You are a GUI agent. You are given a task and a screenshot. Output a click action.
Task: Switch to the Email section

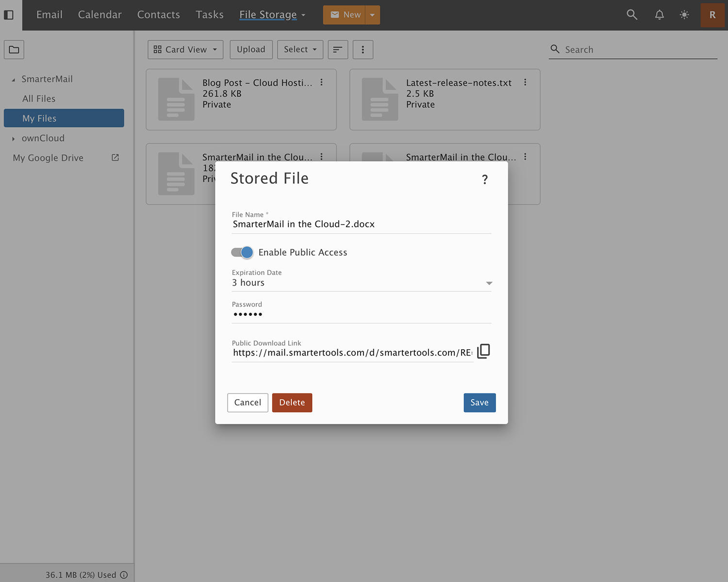tap(49, 15)
